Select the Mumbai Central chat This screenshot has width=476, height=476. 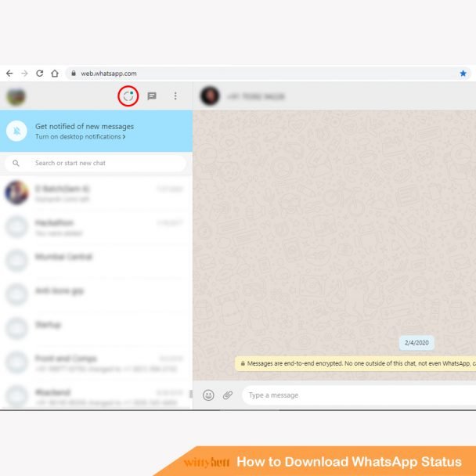click(x=96, y=260)
